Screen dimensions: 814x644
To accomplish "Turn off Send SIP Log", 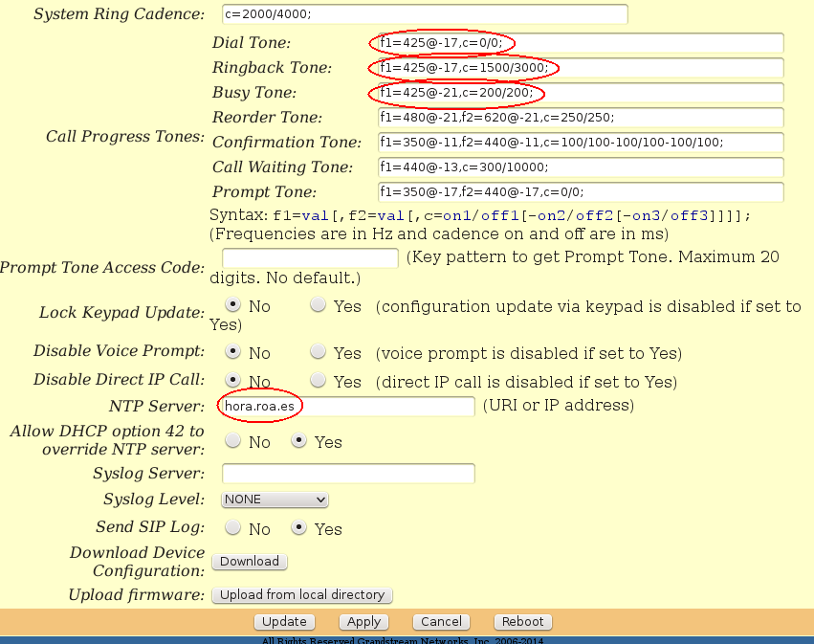I will [x=231, y=526].
